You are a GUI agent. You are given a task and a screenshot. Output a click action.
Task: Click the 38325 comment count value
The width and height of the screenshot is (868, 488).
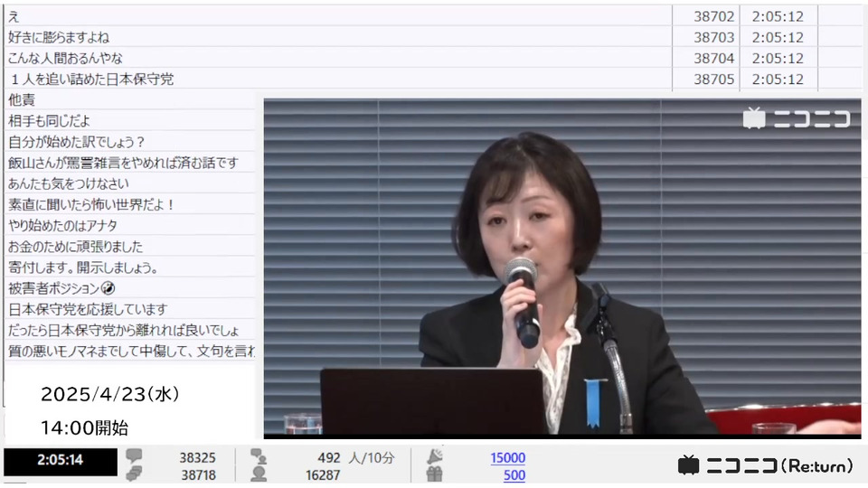(197, 457)
